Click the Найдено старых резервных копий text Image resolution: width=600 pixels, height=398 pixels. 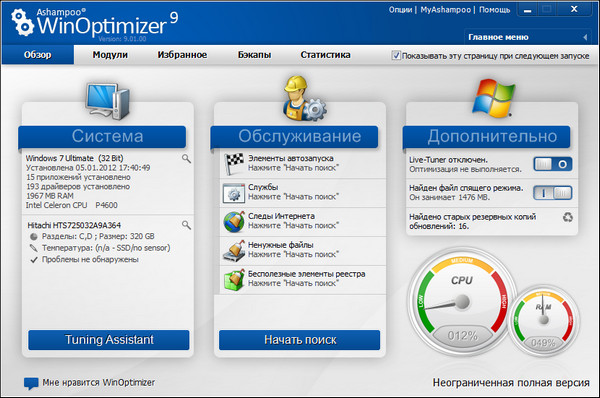(x=473, y=222)
